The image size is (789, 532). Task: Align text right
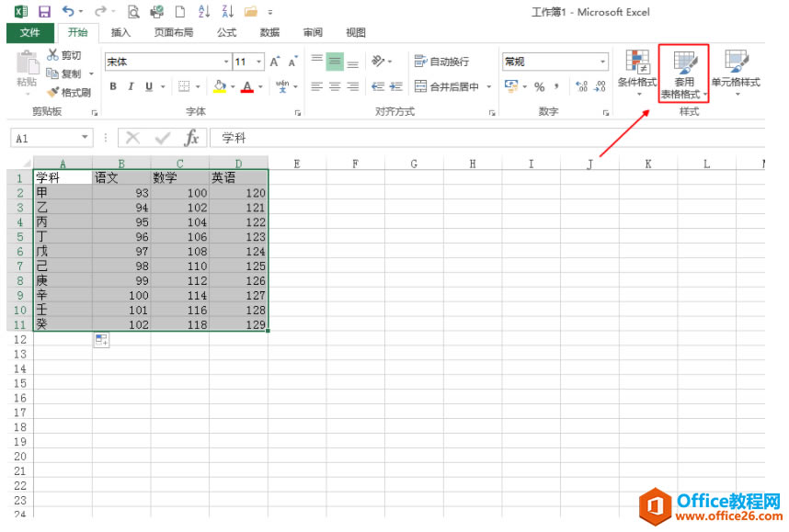[353, 86]
